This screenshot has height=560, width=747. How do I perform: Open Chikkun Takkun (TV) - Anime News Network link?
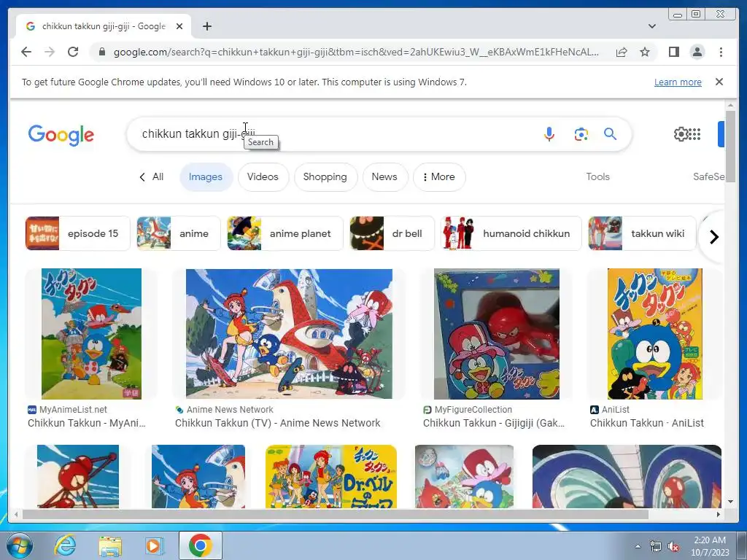pyautogui.click(x=278, y=423)
